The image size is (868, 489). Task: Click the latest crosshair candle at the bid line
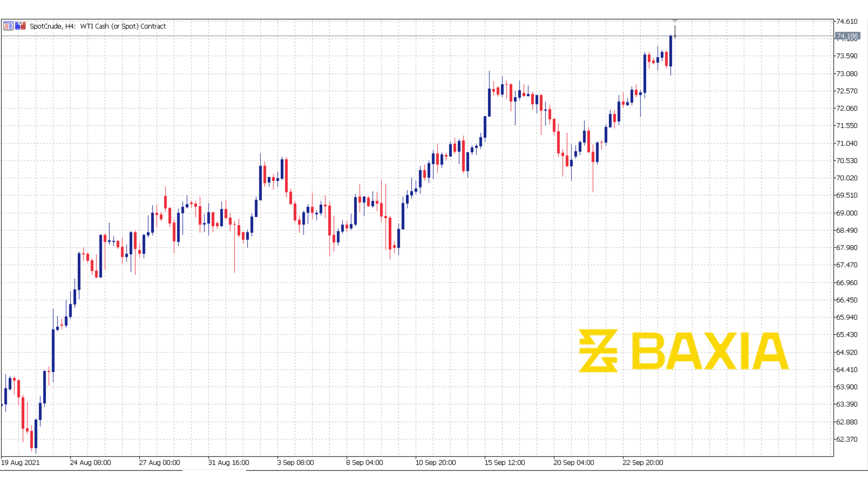click(675, 36)
